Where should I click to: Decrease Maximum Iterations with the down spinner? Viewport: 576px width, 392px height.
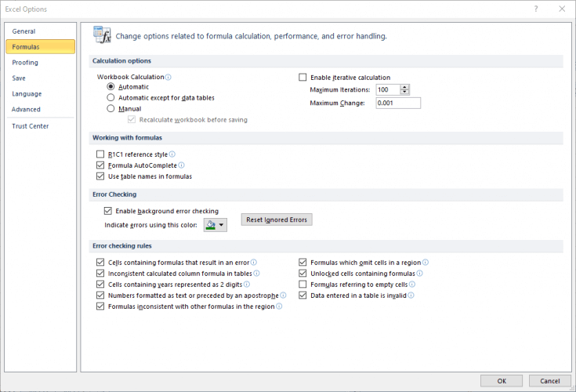[404, 92]
